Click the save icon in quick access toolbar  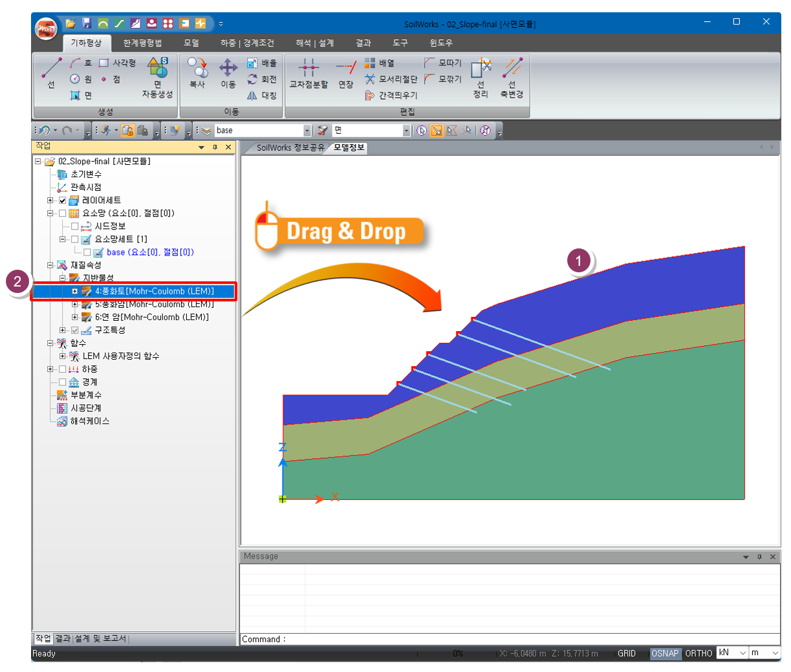pyautogui.click(x=87, y=23)
